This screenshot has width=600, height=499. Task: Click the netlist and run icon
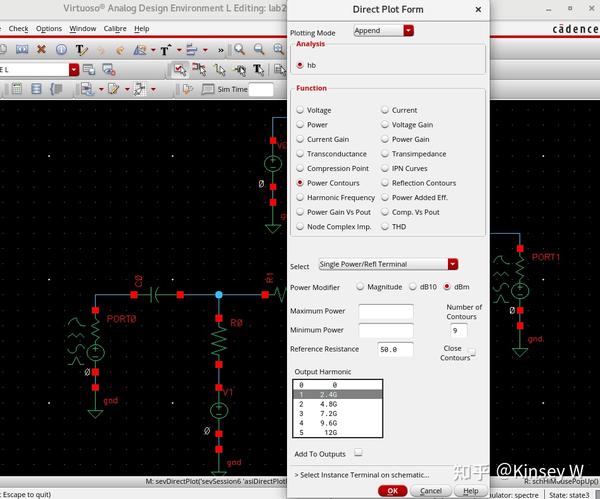87,89
